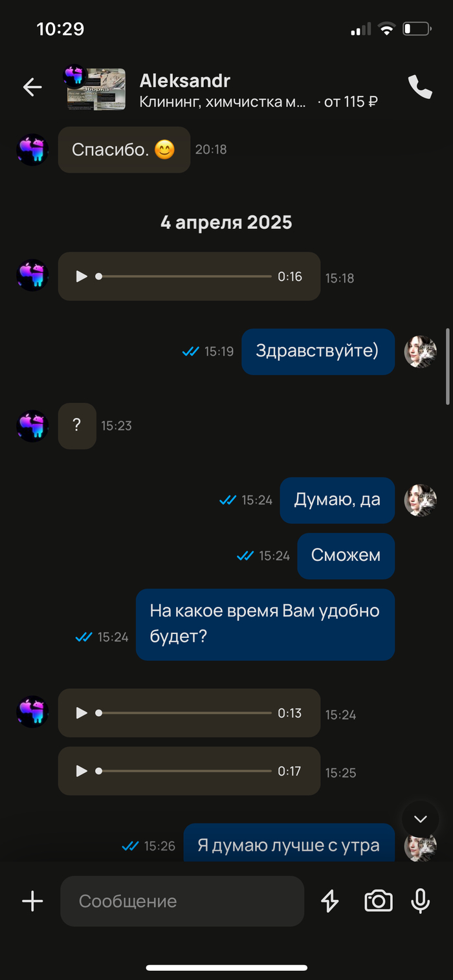Play the 0:17 voice message
Viewport: 453px width, 980px height.
pyautogui.click(x=82, y=771)
